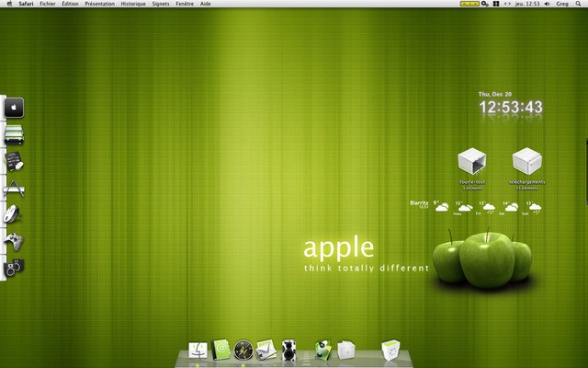This screenshot has height=368, width=588.
Task: Open the Trash in the dock
Action: point(390,350)
